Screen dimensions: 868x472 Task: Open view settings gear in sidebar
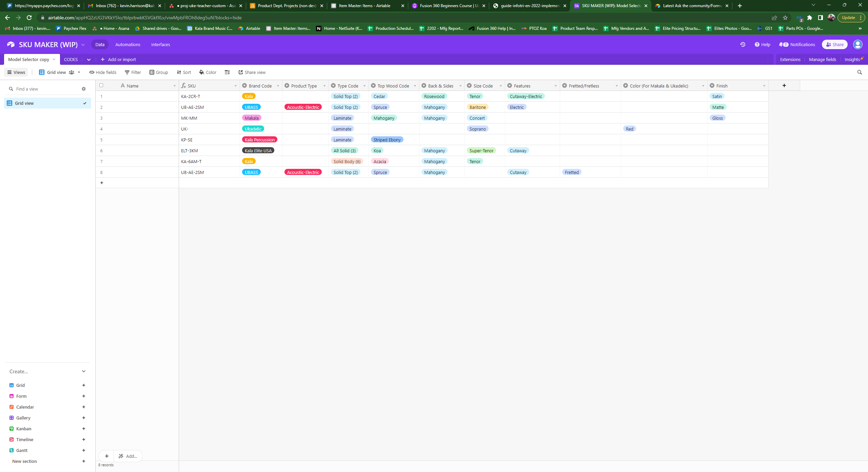click(x=84, y=89)
